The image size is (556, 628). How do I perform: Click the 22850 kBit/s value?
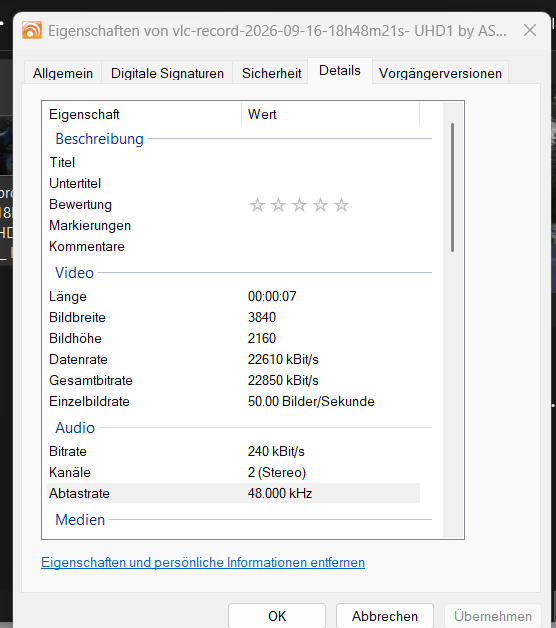[x=283, y=380]
